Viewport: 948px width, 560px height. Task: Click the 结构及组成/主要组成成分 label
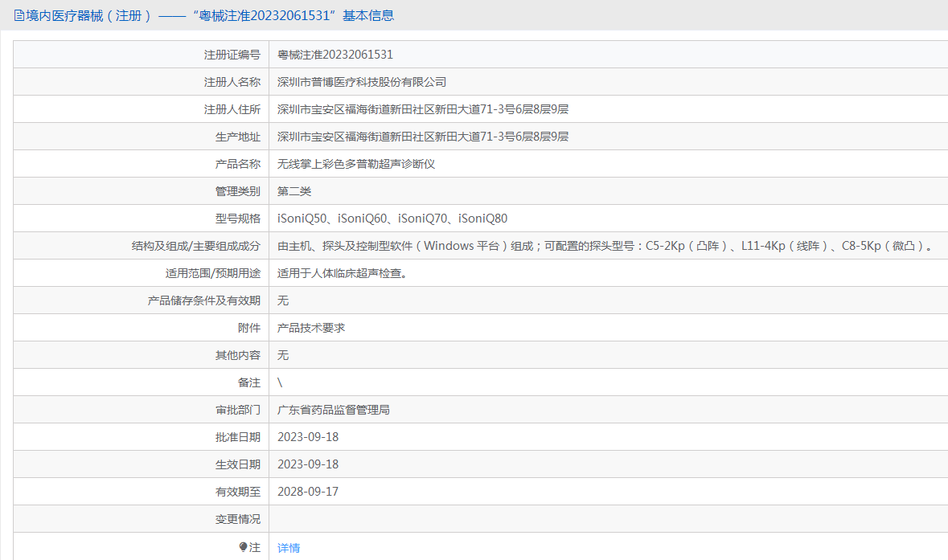196,246
